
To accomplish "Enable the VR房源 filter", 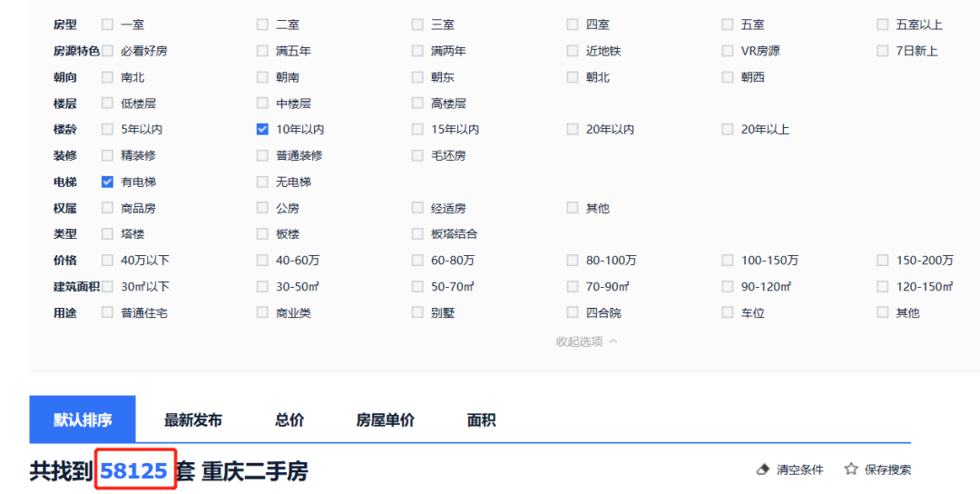I will 728,51.
